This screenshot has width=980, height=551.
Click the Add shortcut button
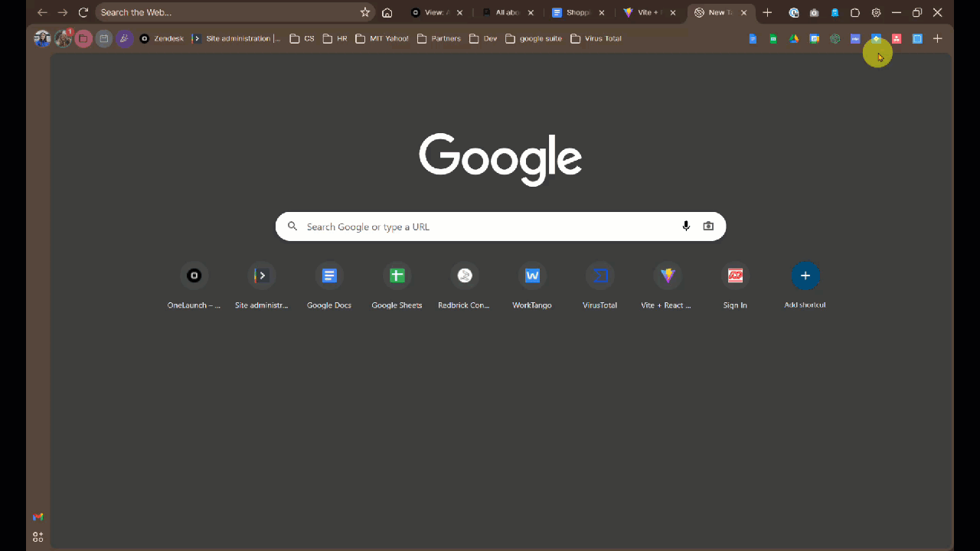805,276
